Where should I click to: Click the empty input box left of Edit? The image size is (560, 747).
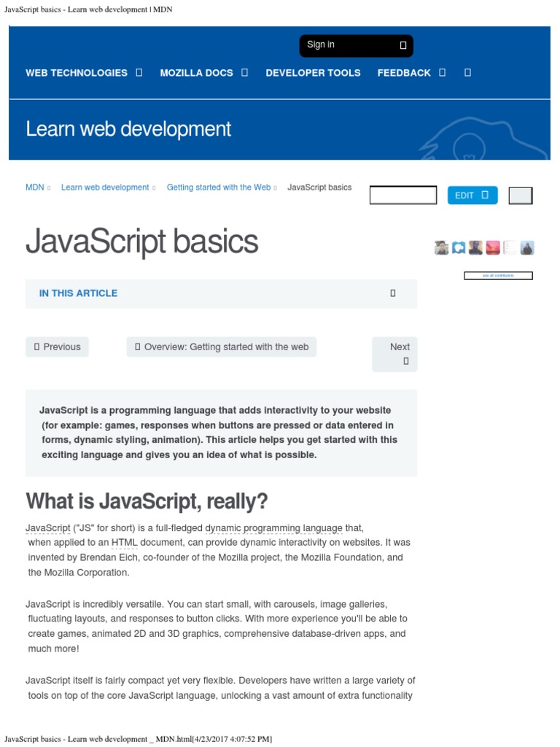click(x=403, y=196)
